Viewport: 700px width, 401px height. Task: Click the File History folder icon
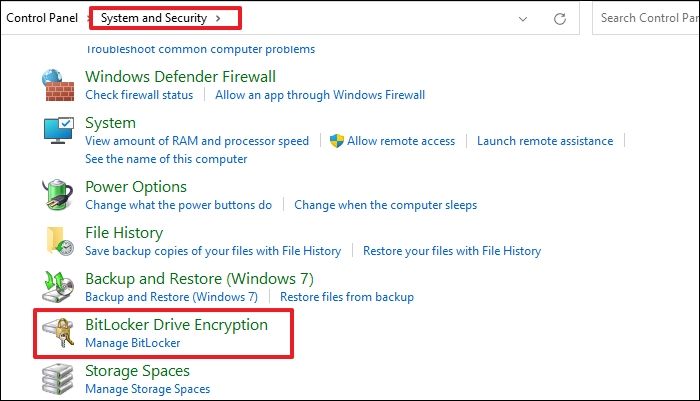[59, 241]
